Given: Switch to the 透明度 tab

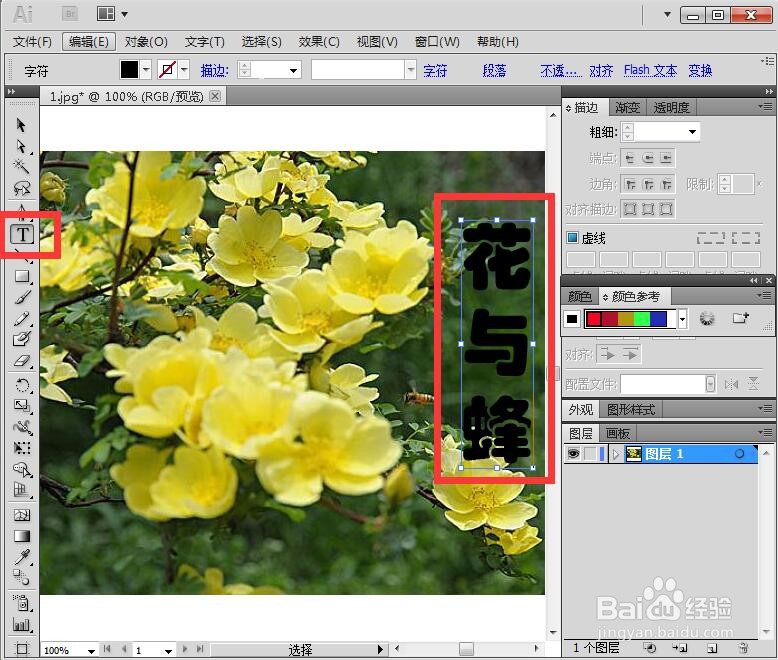Looking at the screenshot, I should pyautogui.click(x=671, y=107).
